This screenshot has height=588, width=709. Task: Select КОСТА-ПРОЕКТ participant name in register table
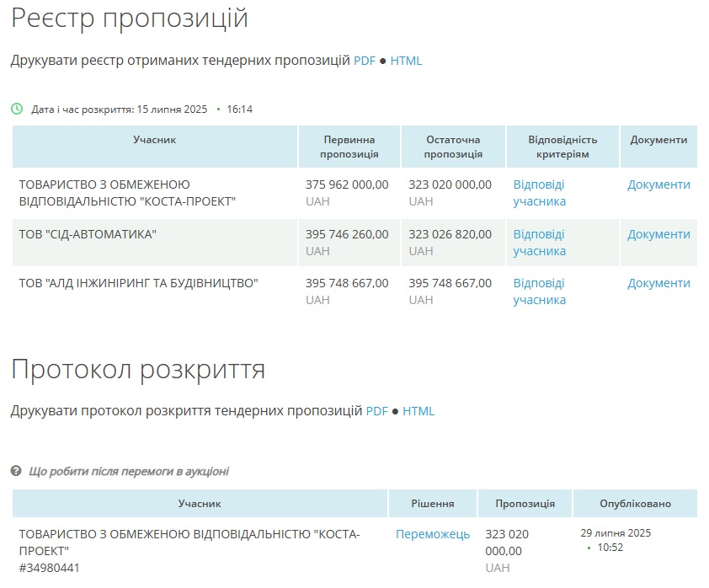[x=127, y=193]
